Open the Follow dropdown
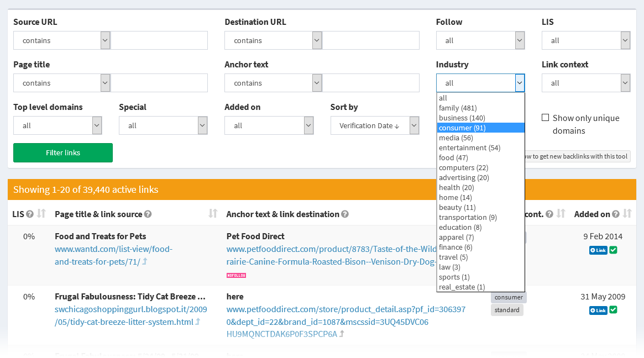 click(x=480, y=40)
